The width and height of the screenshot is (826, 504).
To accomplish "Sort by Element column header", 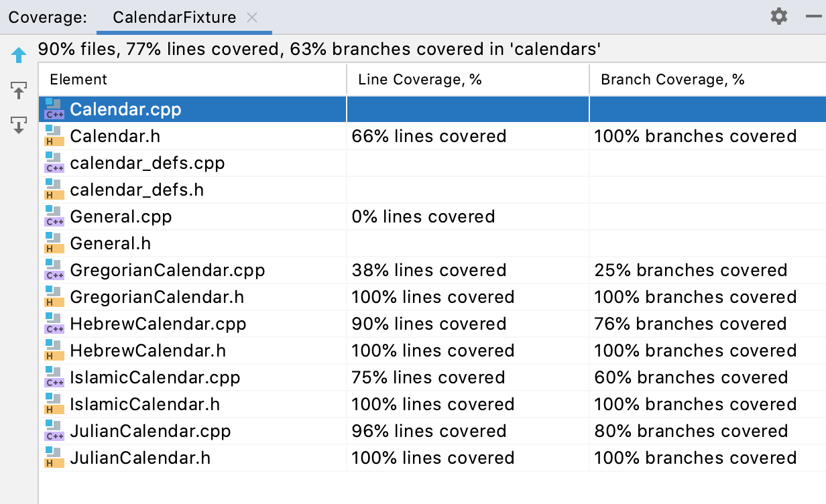I will pyautogui.click(x=78, y=80).
